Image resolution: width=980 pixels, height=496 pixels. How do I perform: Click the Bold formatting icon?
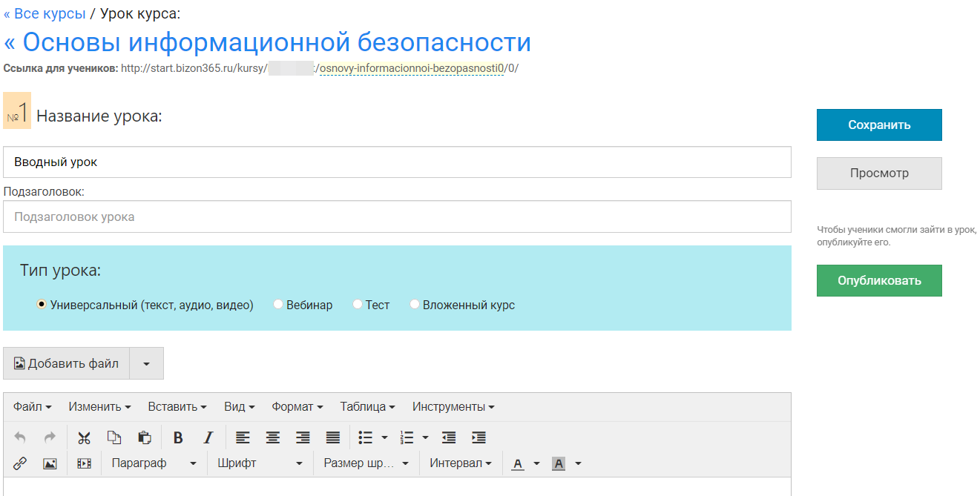click(178, 437)
